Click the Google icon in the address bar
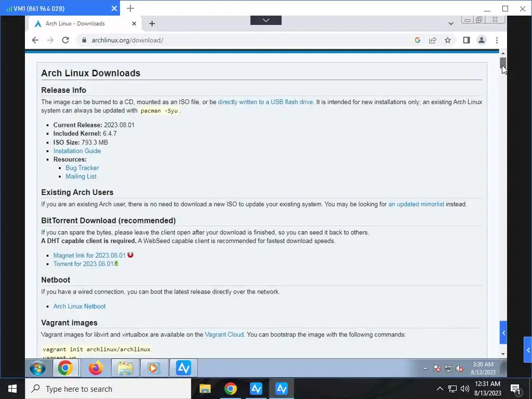The width and height of the screenshot is (532, 399). 417,40
